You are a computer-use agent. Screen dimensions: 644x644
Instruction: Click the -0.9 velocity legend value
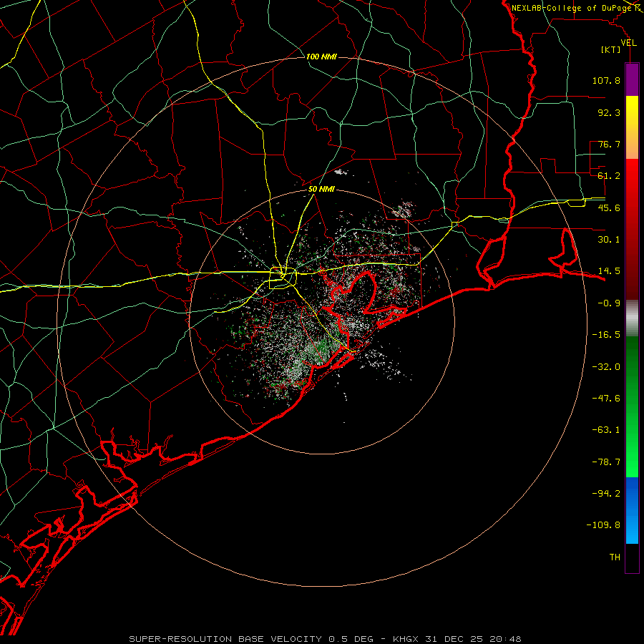(609, 303)
